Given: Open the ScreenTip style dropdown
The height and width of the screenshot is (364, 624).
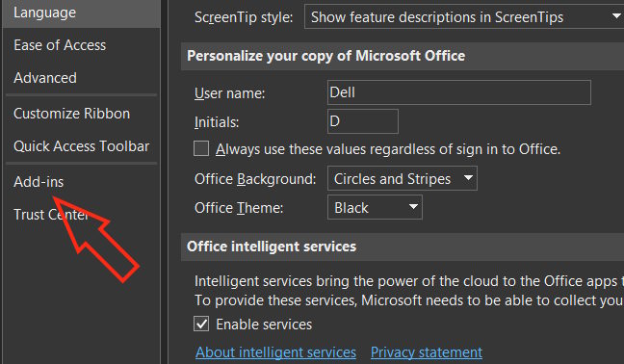Looking at the screenshot, I should [x=464, y=16].
